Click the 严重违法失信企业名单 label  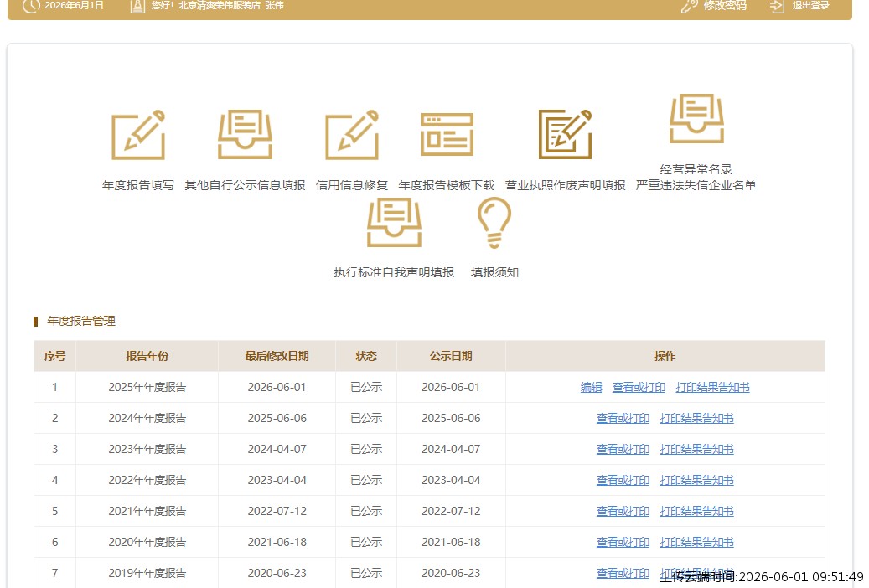click(696, 185)
